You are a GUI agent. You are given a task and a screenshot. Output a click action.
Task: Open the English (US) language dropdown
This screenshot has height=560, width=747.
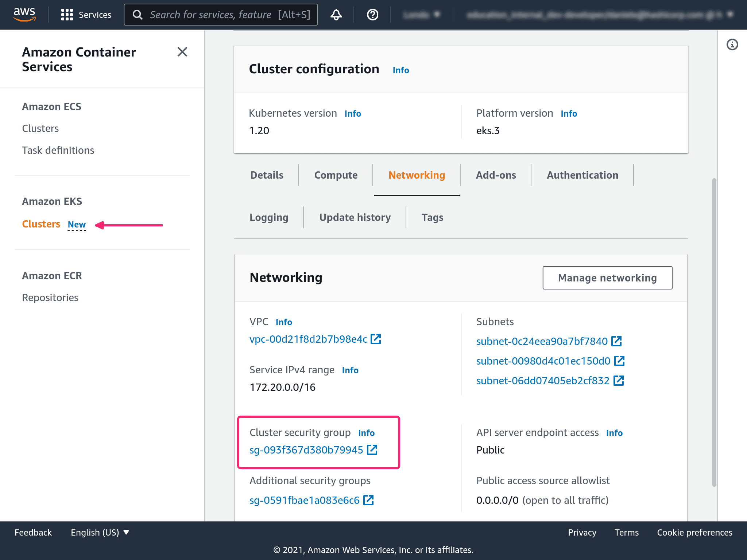[x=100, y=532]
